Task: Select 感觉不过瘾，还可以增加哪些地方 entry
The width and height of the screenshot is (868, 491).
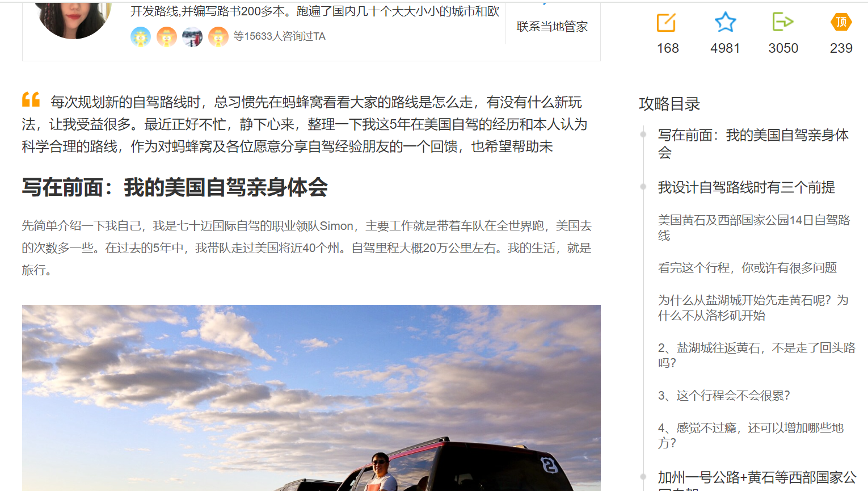Action: point(751,435)
